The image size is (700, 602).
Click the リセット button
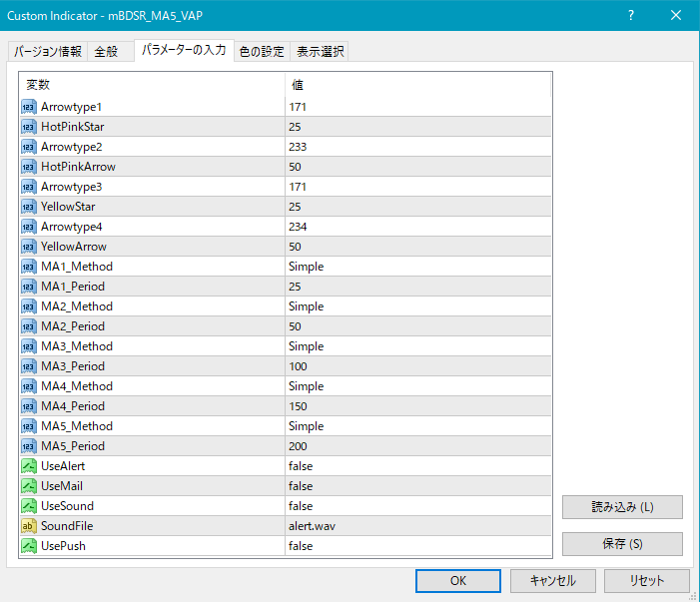tap(647, 581)
